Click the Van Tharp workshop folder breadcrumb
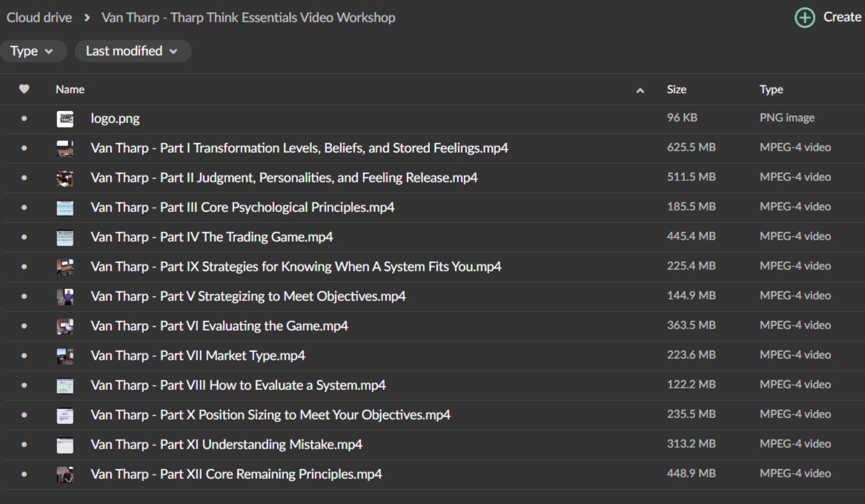Image resolution: width=865 pixels, height=504 pixels. (x=248, y=18)
